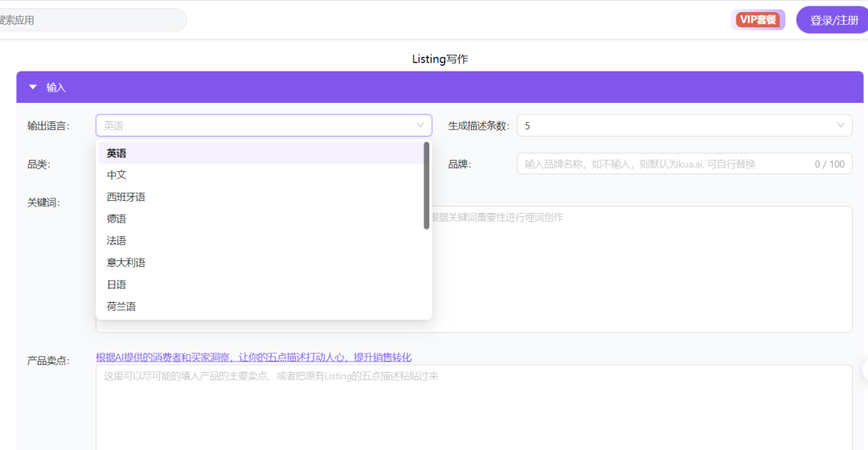868x450 pixels.
Task: Pick 日语 as output language
Action: coord(260,284)
